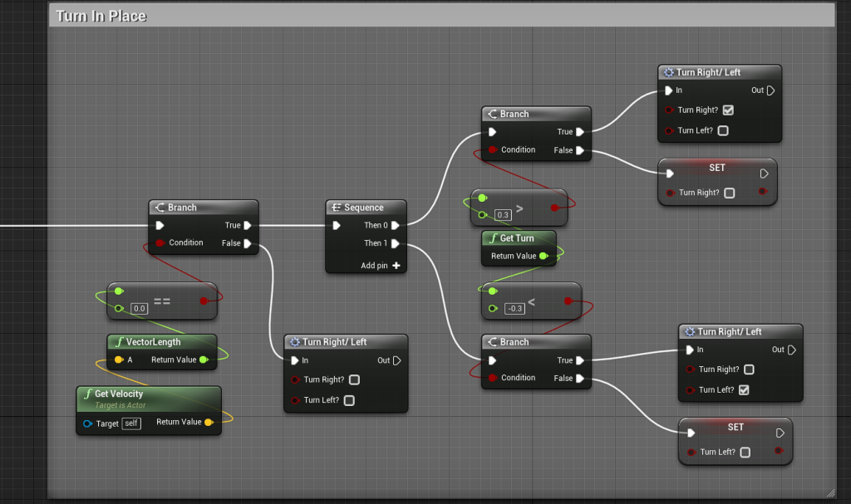This screenshot has height=504, width=851.
Task: Uncheck Turn Right? on top Turn Right/Left node
Action: coord(728,110)
